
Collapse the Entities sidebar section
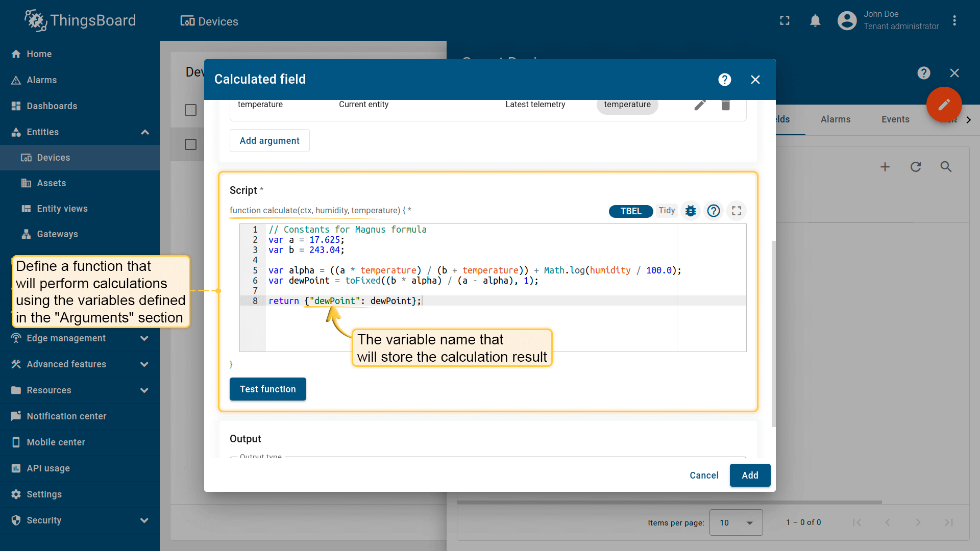pos(144,132)
